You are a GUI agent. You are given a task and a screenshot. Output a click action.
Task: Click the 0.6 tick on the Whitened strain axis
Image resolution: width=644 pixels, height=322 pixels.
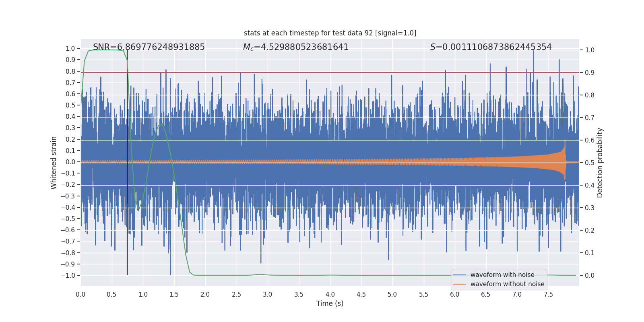pos(70,94)
